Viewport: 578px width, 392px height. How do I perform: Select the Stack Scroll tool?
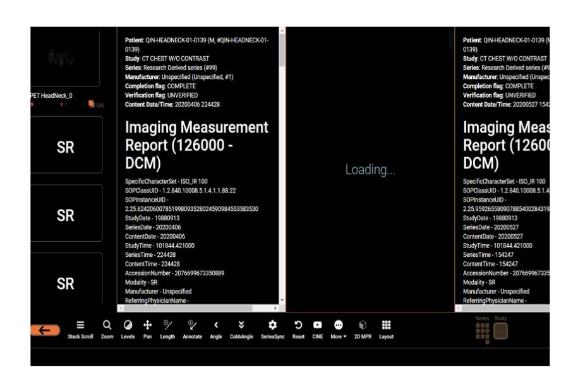[80, 329]
